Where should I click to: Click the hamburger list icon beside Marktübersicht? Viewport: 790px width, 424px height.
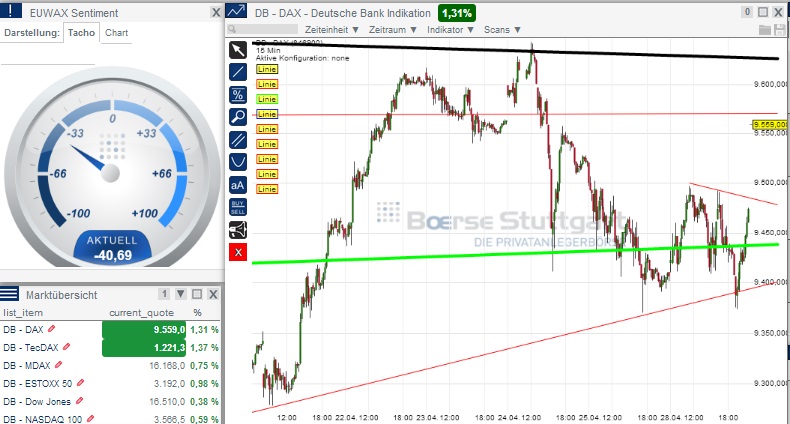pos(10,294)
